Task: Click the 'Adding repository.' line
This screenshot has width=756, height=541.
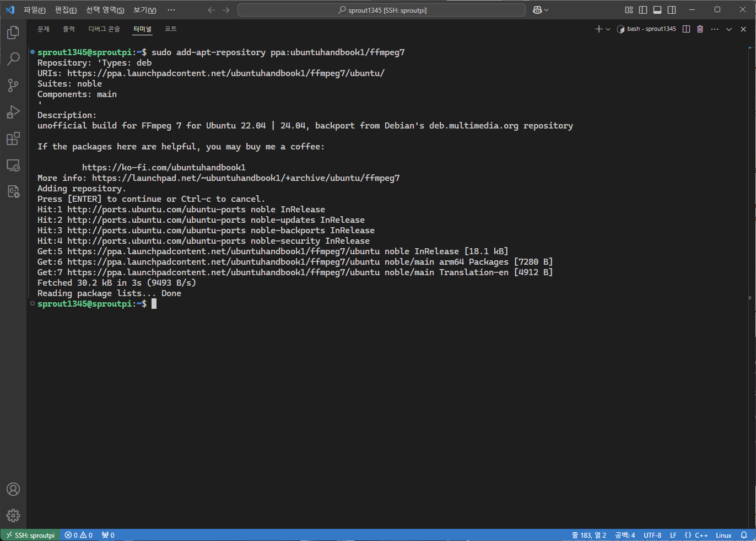Action: [x=82, y=189]
